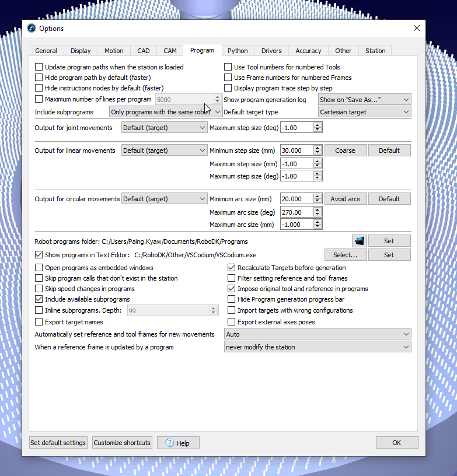457x476 pixels.
Task: Click the Help button with question mark icon
Action: pyautogui.click(x=178, y=443)
